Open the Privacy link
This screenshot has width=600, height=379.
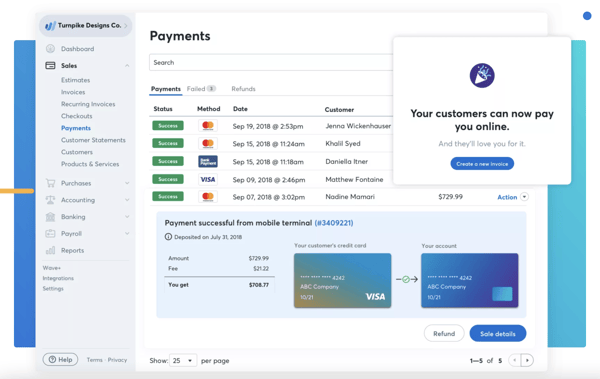(x=117, y=360)
